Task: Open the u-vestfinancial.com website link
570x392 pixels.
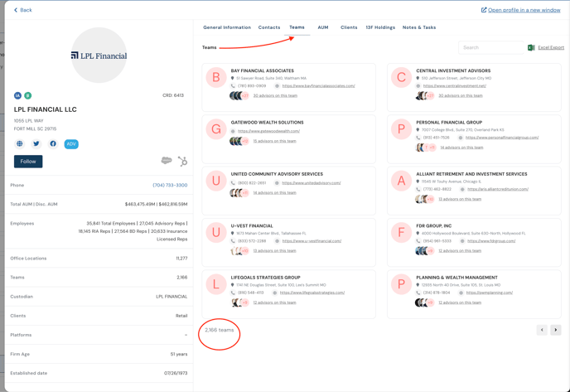Action: 312,241
